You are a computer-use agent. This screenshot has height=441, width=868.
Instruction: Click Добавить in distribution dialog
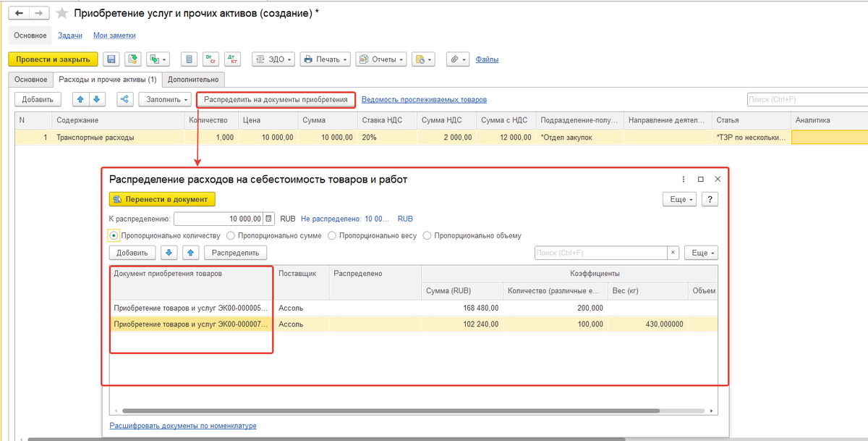(x=132, y=253)
